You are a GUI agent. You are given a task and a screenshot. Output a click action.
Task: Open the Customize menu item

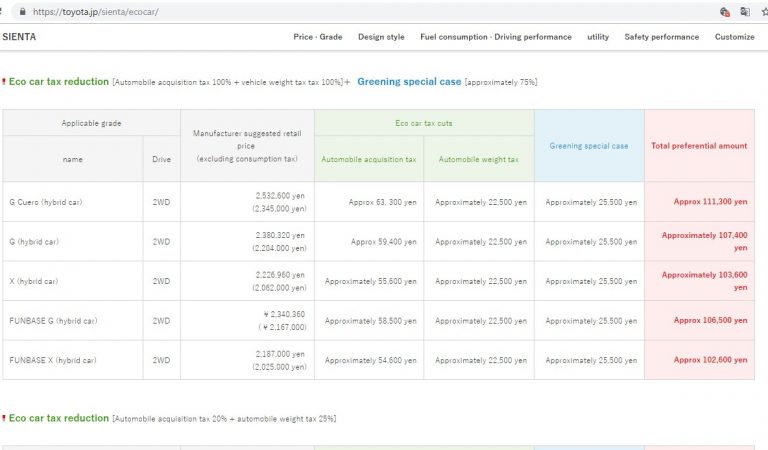point(735,37)
